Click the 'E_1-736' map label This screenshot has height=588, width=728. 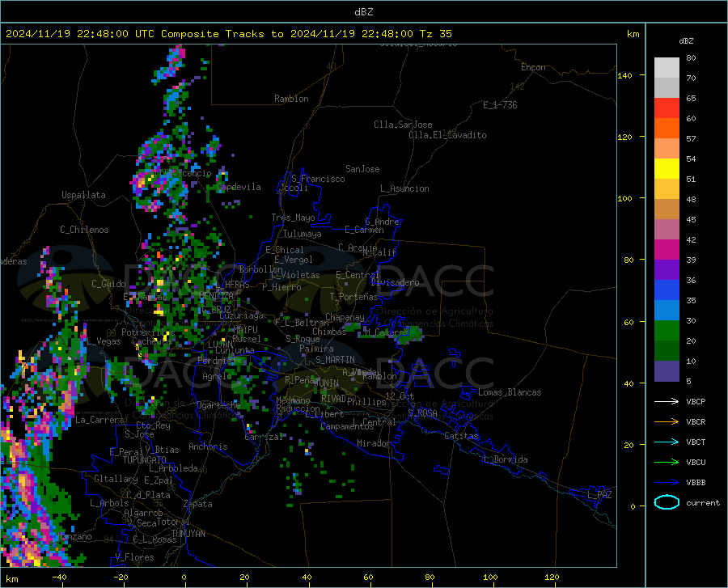(x=500, y=105)
